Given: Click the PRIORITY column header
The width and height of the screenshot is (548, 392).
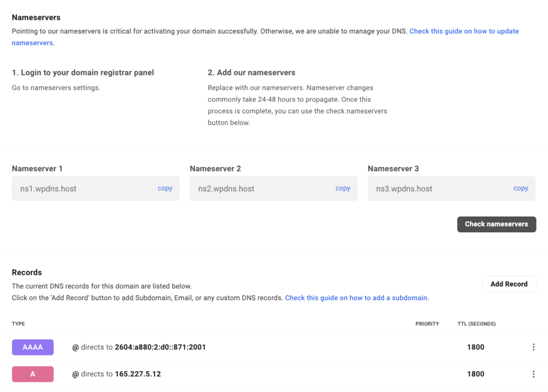Looking at the screenshot, I should tap(427, 324).
